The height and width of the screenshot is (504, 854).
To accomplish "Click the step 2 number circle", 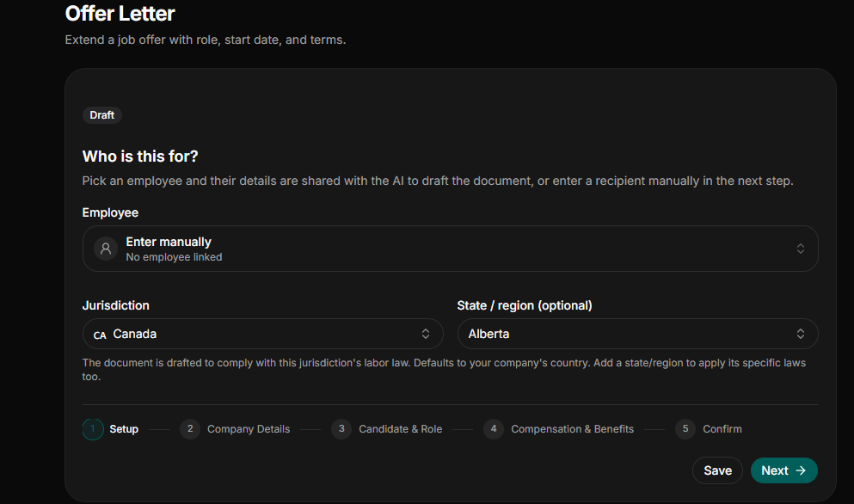I will [x=189, y=429].
